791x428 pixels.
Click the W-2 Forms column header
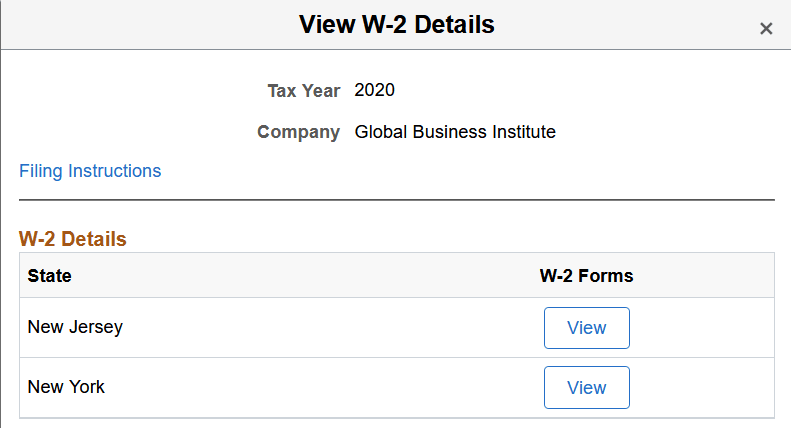point(586,276)
